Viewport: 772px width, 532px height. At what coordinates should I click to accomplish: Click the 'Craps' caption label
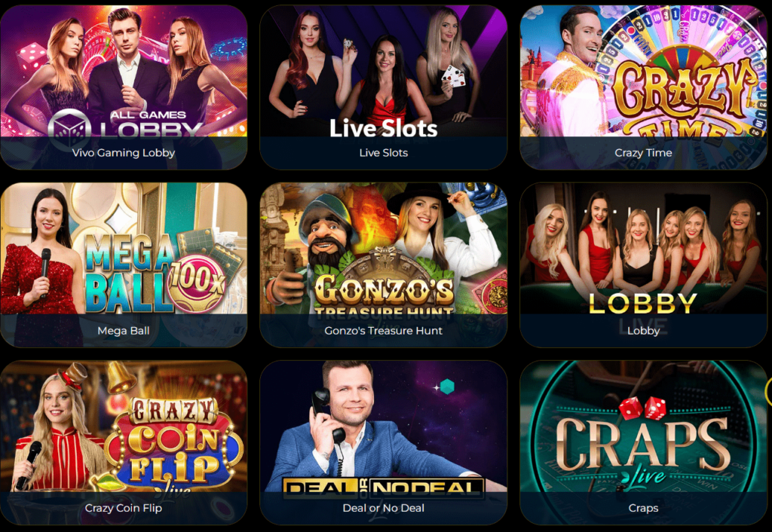click(x=643, y=508)
